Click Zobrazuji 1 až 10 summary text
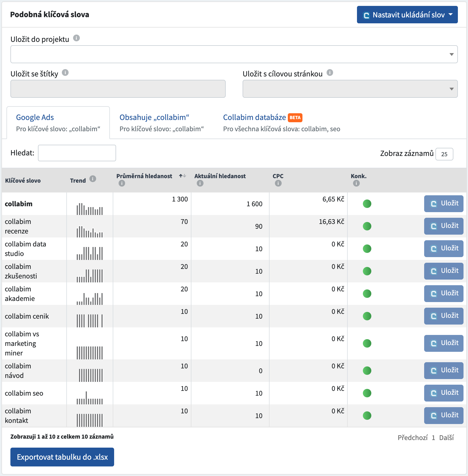Viewport: 468px width, 476px height. tap(62, 436)
